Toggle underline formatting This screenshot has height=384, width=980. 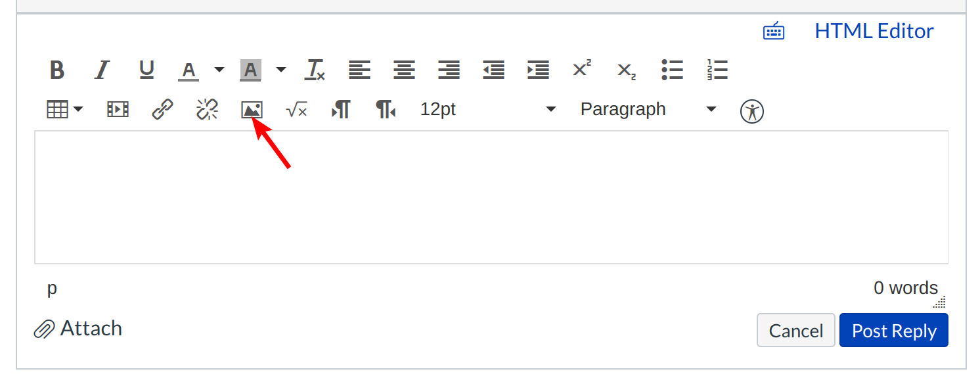[146, 70]
